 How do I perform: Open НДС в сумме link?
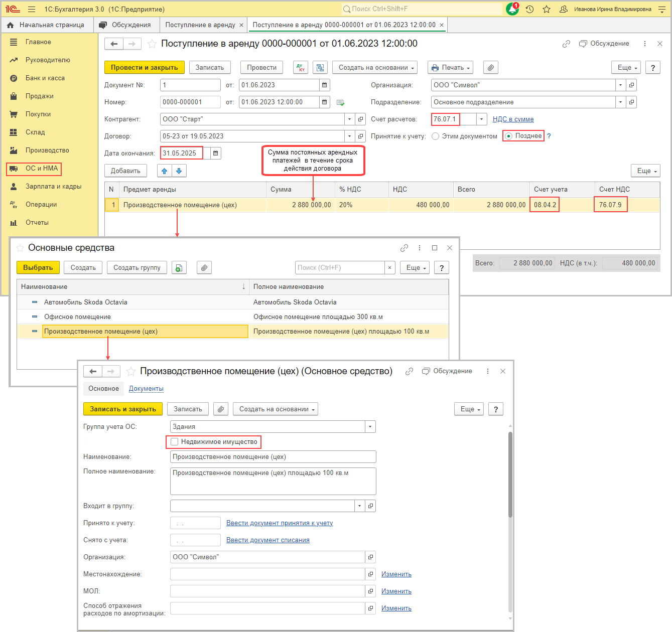[513, 119]
